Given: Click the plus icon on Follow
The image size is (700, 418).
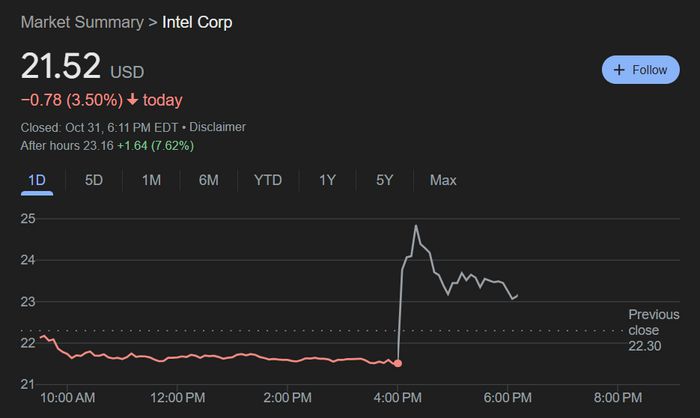Looking at the screenshot, I should 619,70.
